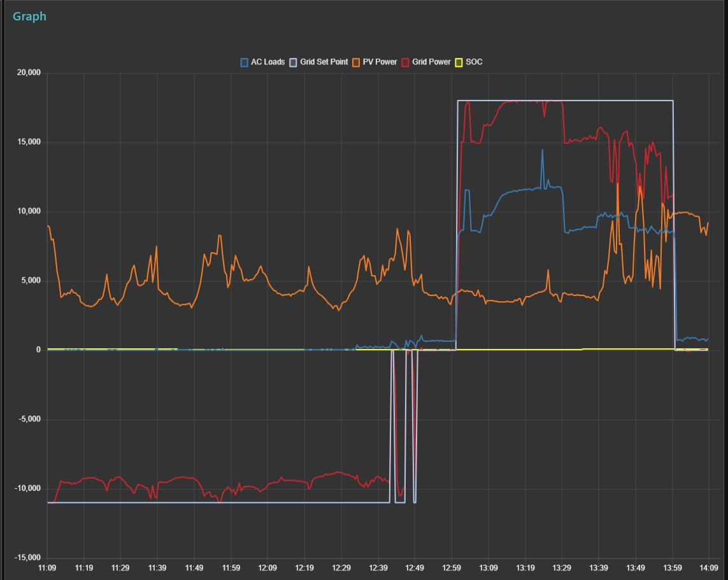Click the 12:59 time axis label
Viewport: 728px width, 580px height.
click(452, 568)
